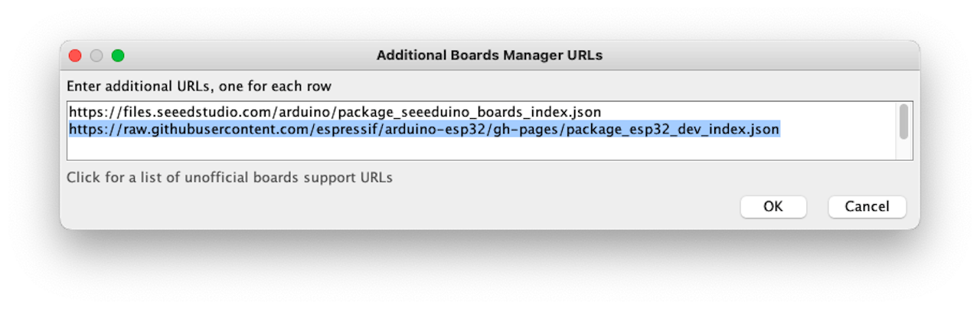Screen dimensions: 980x309
Task: Click the Cancel button
Action: [867, 206]
